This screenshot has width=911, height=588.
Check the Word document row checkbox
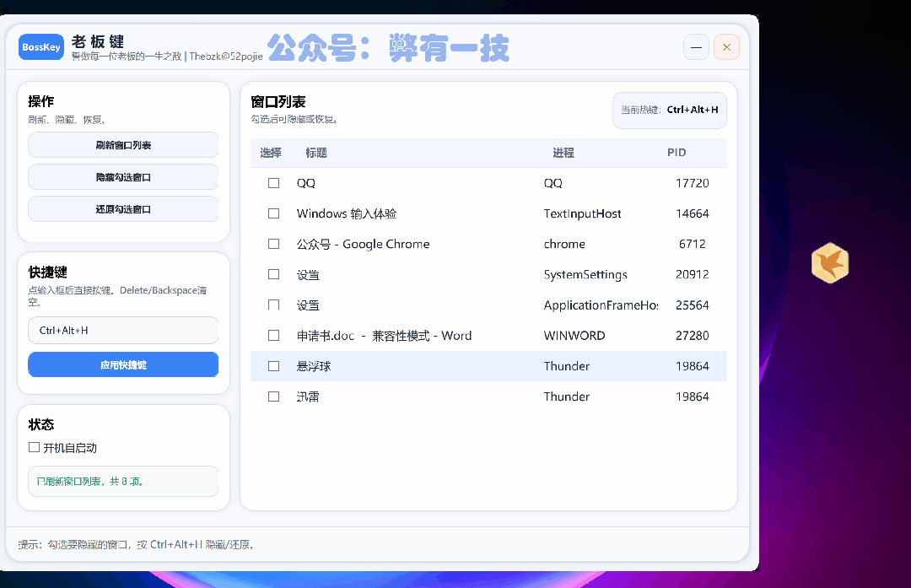[273, 335]
